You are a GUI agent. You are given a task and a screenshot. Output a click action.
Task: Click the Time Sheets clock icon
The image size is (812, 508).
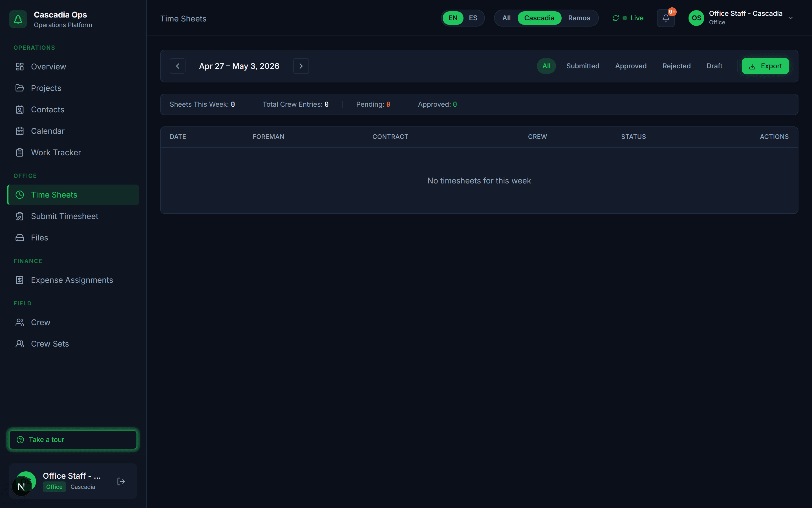20,195
